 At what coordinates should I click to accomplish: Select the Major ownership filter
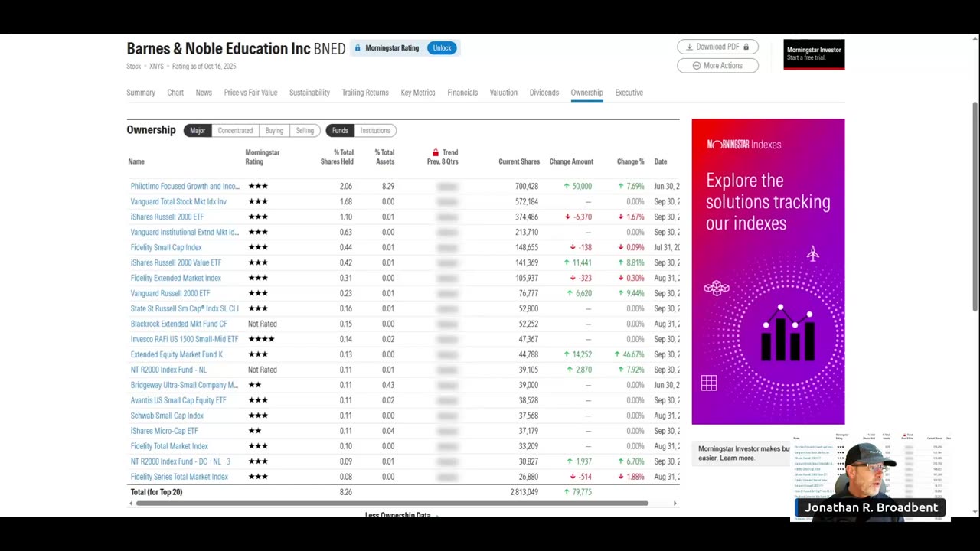(x=198, y=130)
